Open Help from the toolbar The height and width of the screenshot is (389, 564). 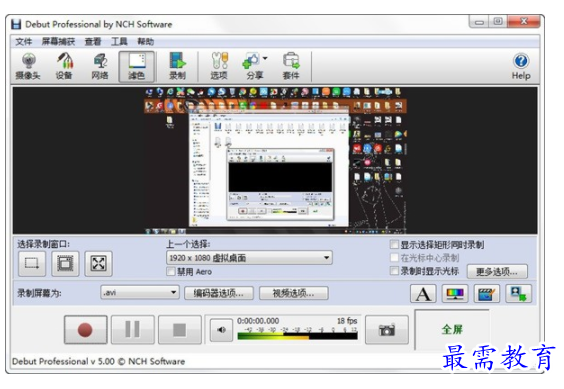point(521,66)
